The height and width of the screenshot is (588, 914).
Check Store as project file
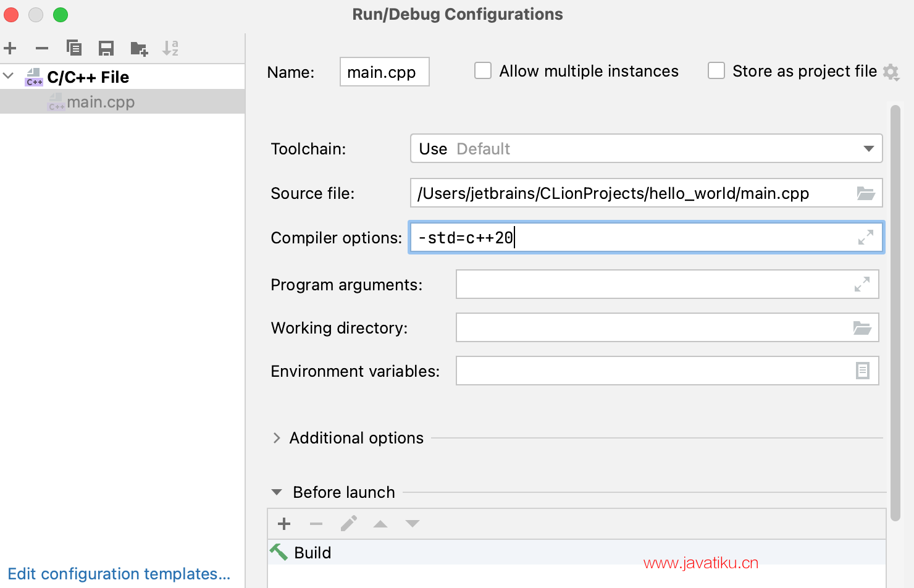pyautogui.click(x=716, y=70)
